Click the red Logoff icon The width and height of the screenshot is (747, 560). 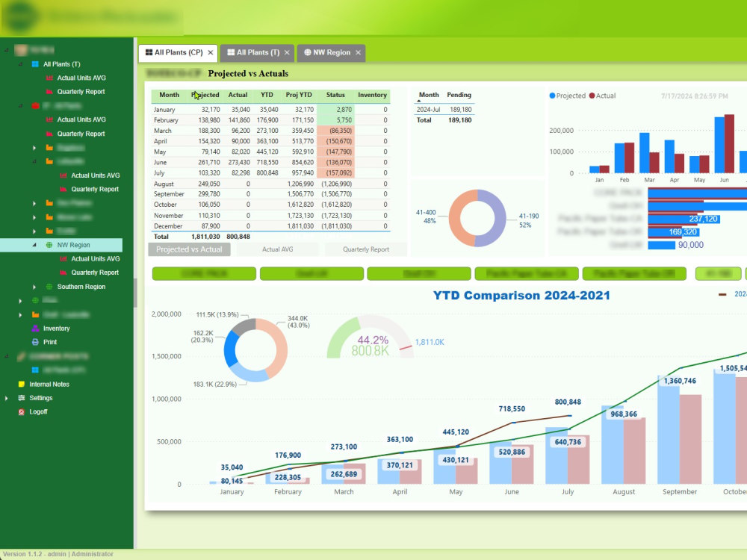tap(22, 411)
